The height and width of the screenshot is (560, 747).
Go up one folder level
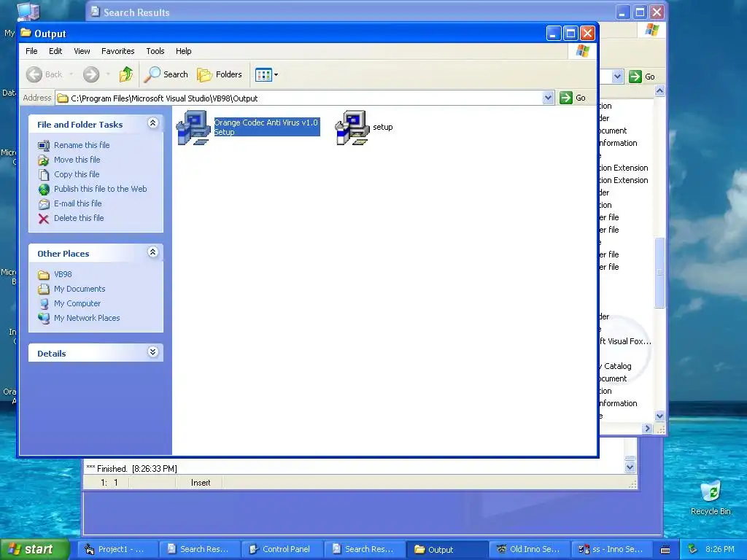tap(126, 74)
